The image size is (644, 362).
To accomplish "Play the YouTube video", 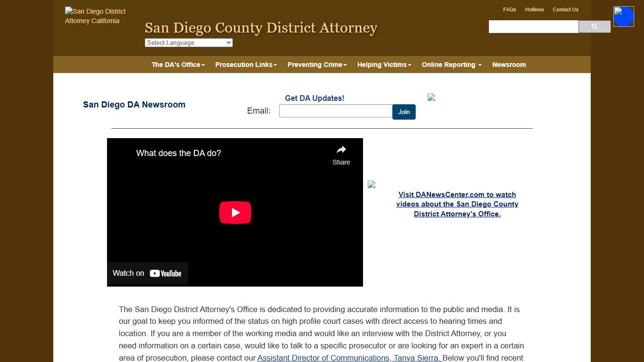I will click(235, 212).
